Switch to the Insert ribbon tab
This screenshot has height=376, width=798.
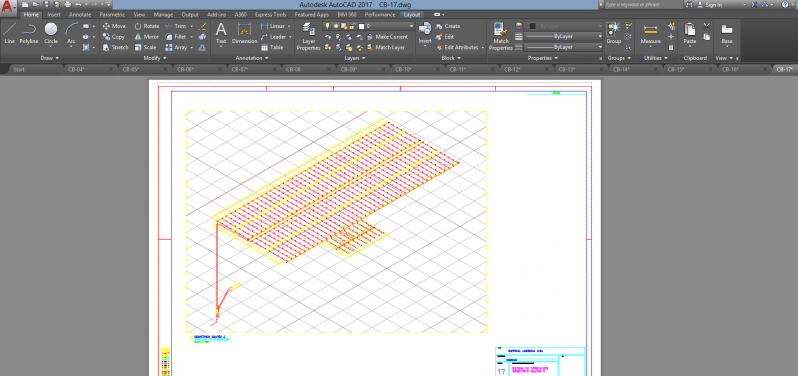pos(54,15)
